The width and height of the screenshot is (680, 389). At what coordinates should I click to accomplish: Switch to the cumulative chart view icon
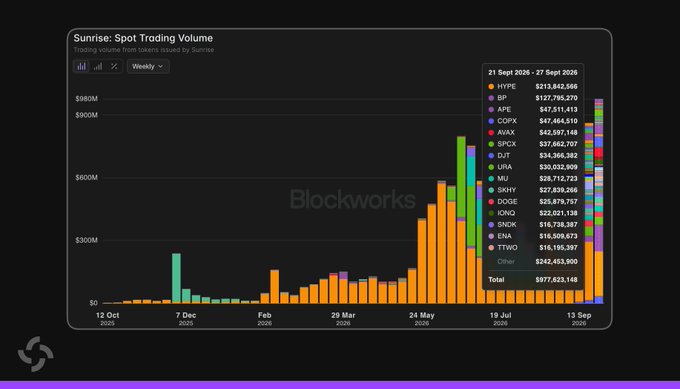[x=98, y=66]
